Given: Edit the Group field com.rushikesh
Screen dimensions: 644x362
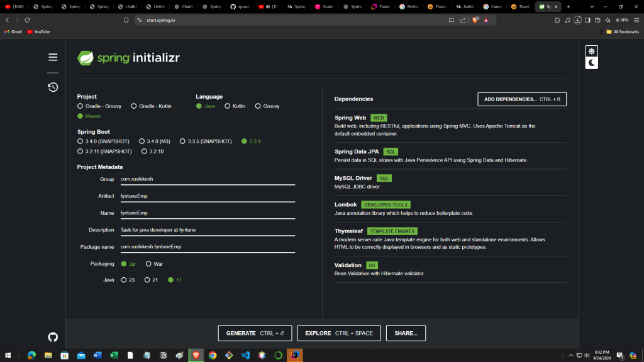Looking at the screenshot, I should pos(208,179).
